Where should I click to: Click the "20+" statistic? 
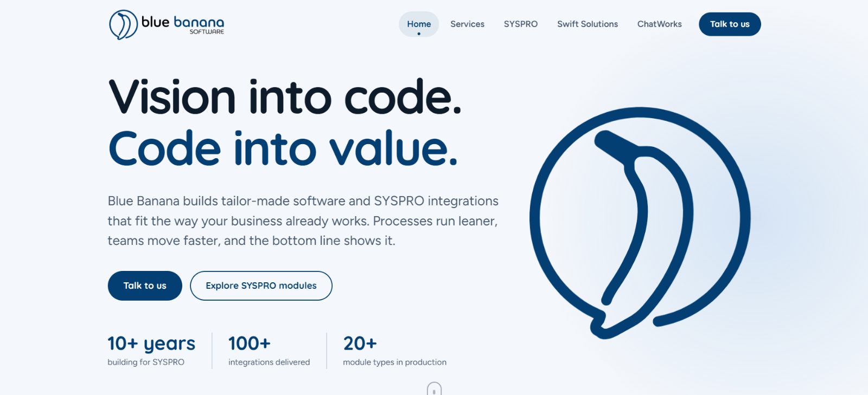pyautogui.click(x=360, y=344)
